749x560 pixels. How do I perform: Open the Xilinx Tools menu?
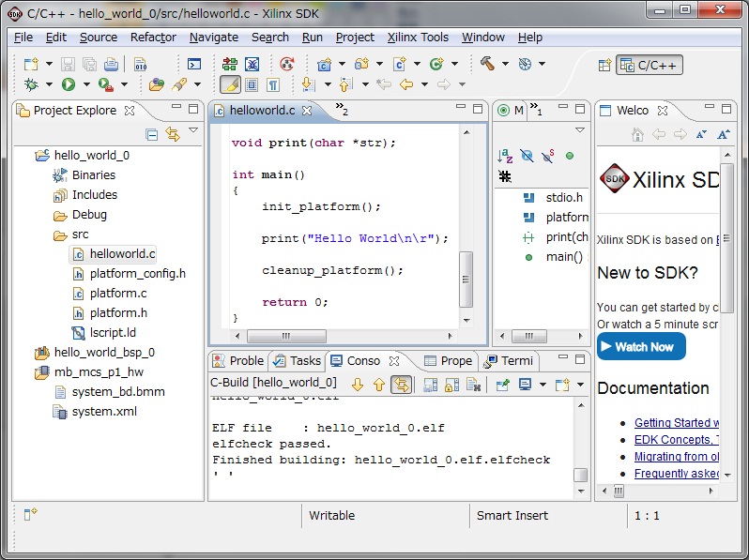[418, 38]
